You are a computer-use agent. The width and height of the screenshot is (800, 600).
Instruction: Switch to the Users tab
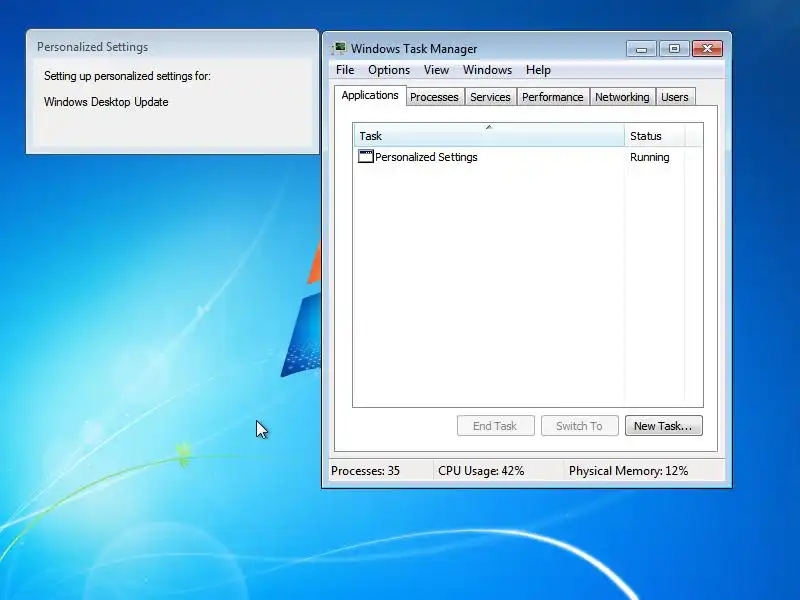coord(674,97)
